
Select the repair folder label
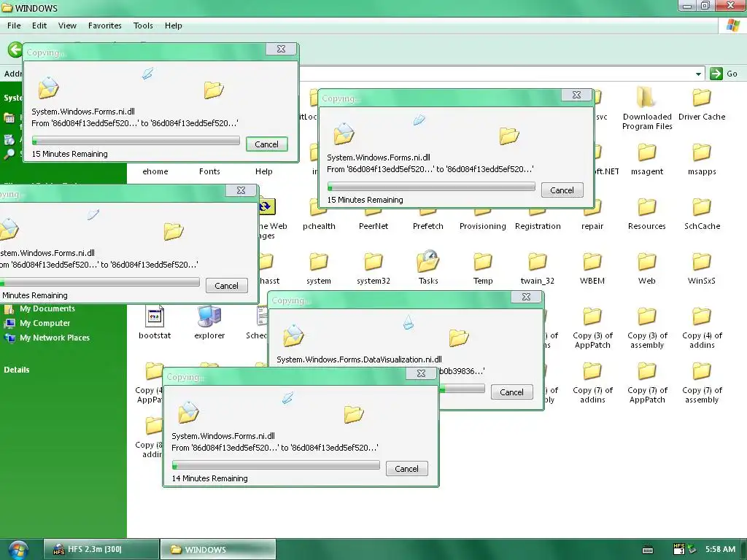point(592,226)
